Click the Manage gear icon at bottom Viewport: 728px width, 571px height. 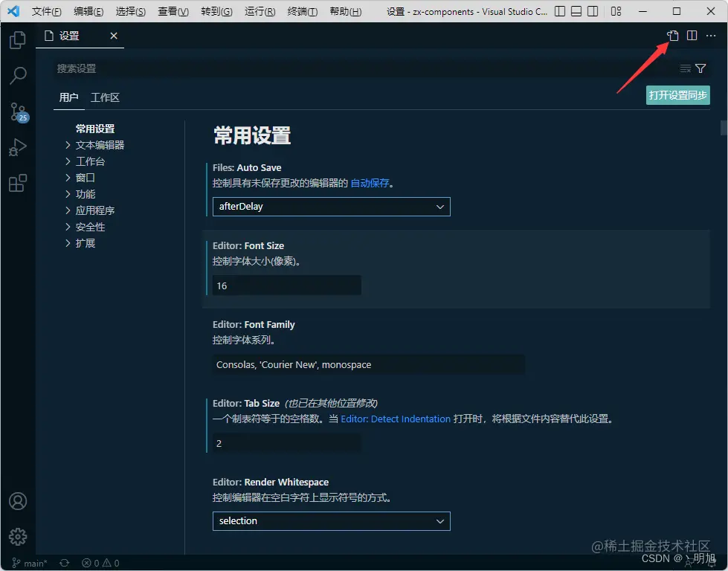point(17,537)
